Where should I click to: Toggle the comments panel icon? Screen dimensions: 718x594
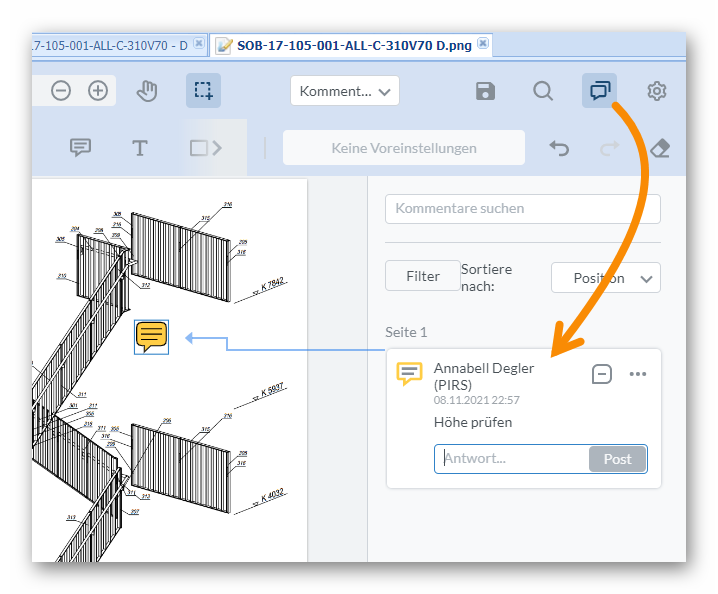[x=599, y=91]
